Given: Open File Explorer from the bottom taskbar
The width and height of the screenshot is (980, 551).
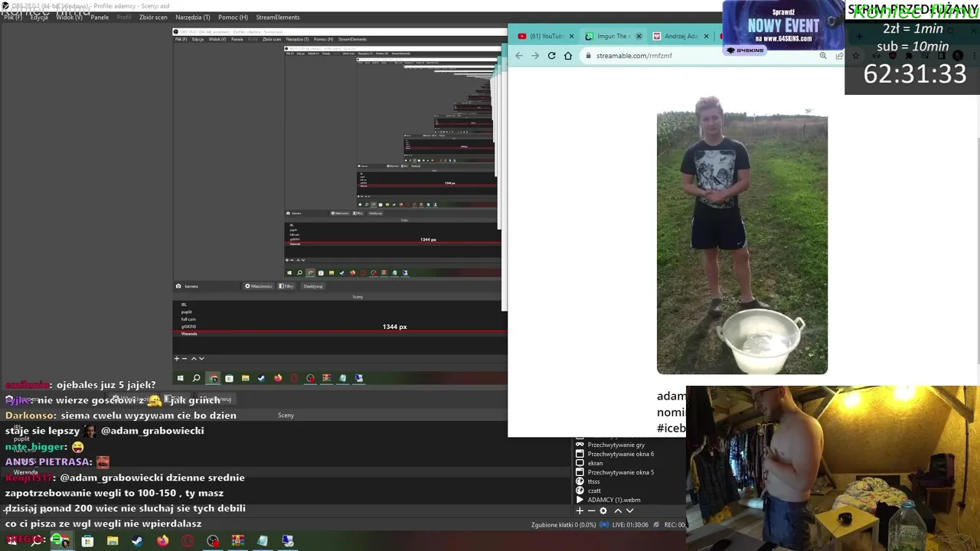Looking at the screenshot, I should 113,541.
